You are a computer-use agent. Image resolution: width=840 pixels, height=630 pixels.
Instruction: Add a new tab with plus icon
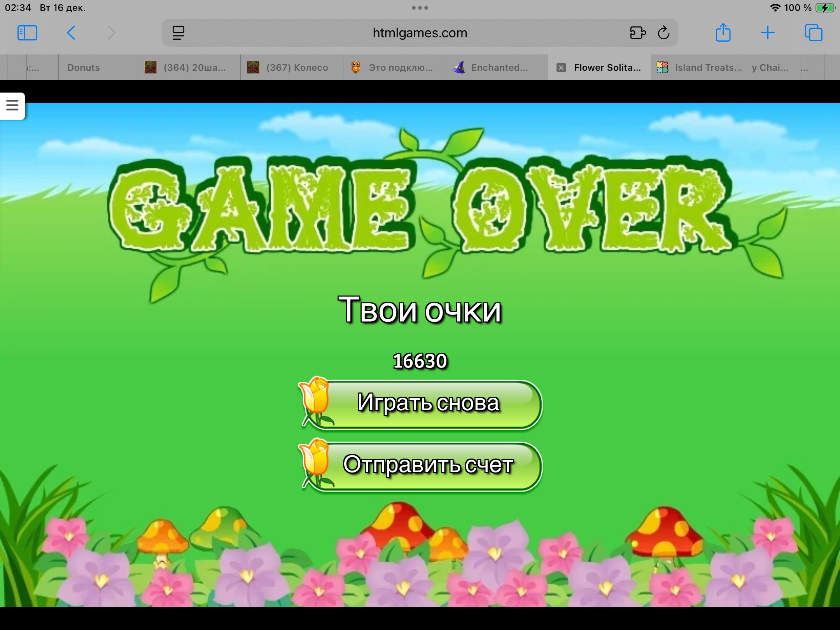coord(768,33)
